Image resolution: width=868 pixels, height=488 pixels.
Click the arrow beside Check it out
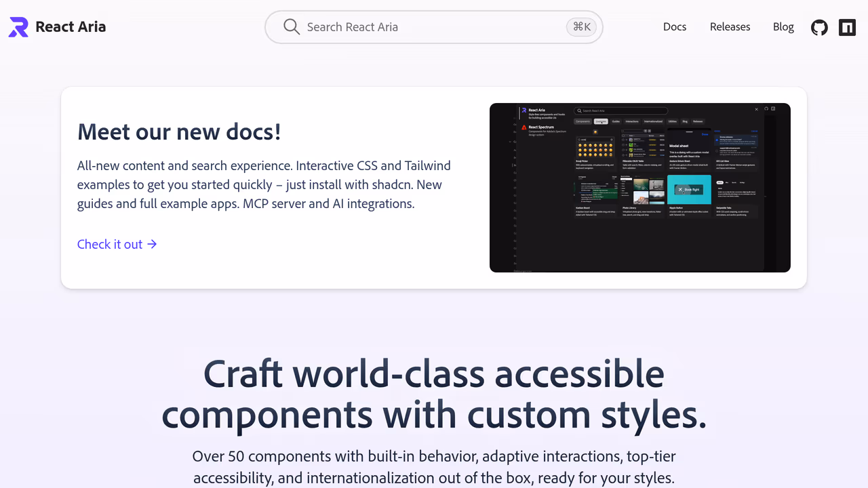[x=153, y=244]
